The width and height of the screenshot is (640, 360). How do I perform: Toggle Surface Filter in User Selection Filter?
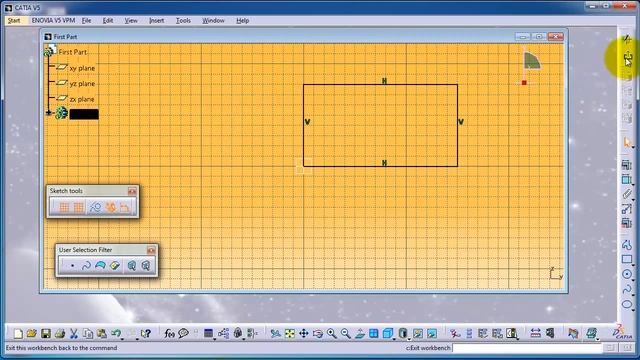click(100, 266)
